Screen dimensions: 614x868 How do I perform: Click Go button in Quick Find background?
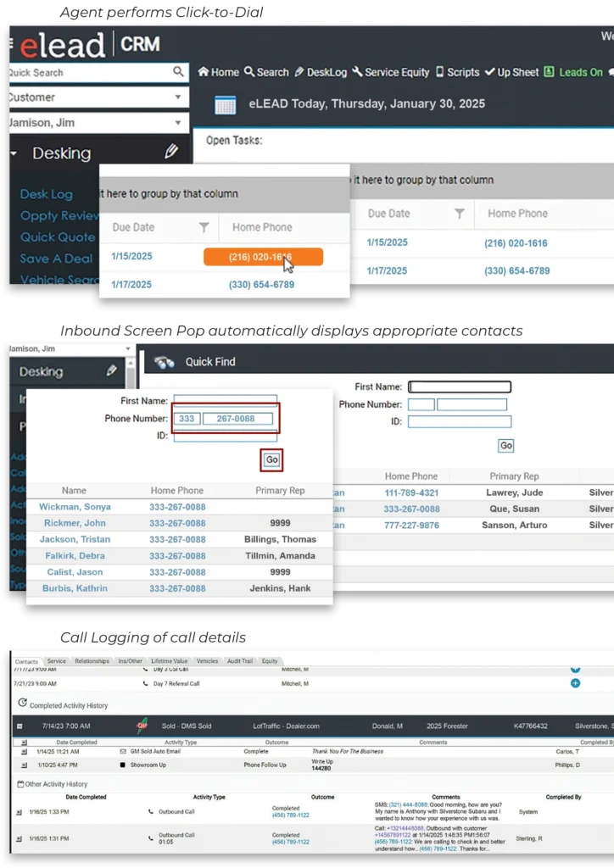pyautogui.click(x=506, y=446)
